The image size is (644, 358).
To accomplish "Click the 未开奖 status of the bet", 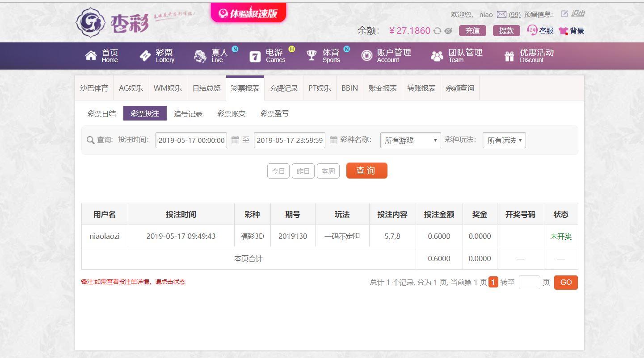I will point(561,236).
